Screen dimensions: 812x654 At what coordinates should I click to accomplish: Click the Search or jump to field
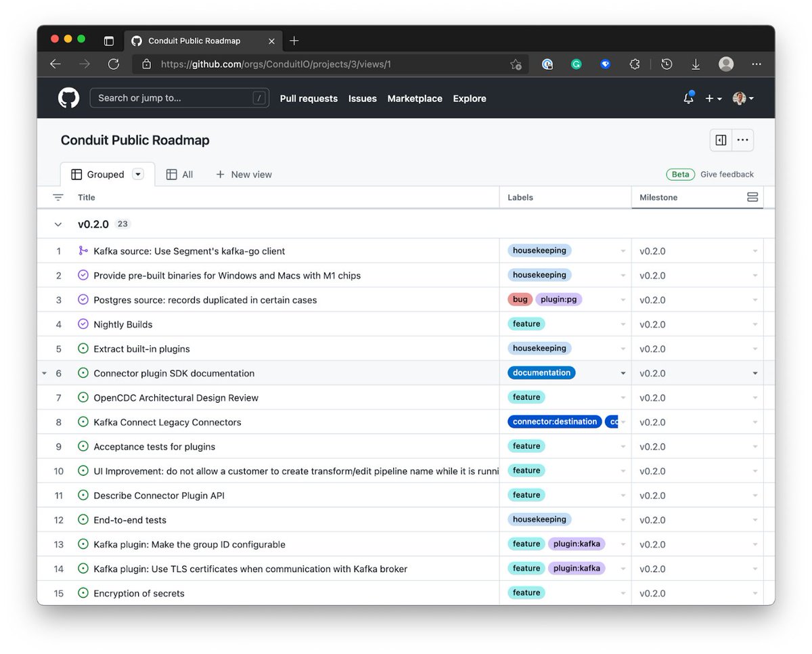(x=179, y=98)
